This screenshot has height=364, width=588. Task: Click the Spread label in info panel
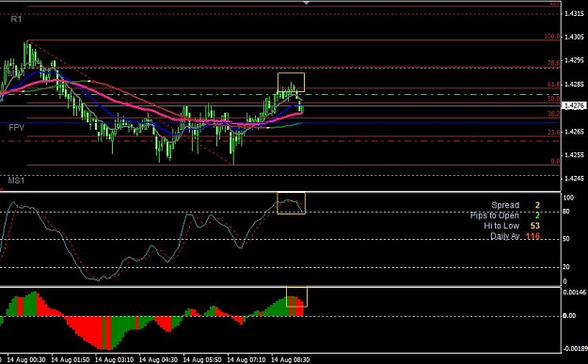tap(505, 205)
